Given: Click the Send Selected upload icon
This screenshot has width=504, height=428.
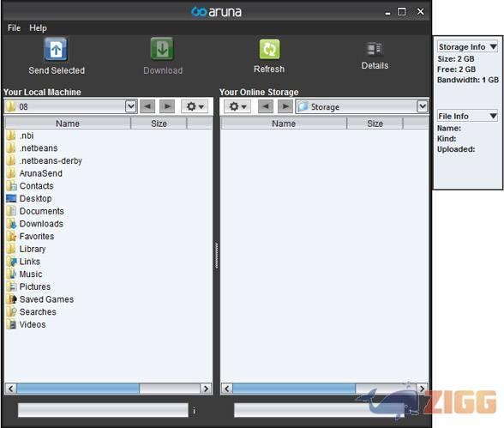Looking at the screenshot, I should click(x=56, y=49).
